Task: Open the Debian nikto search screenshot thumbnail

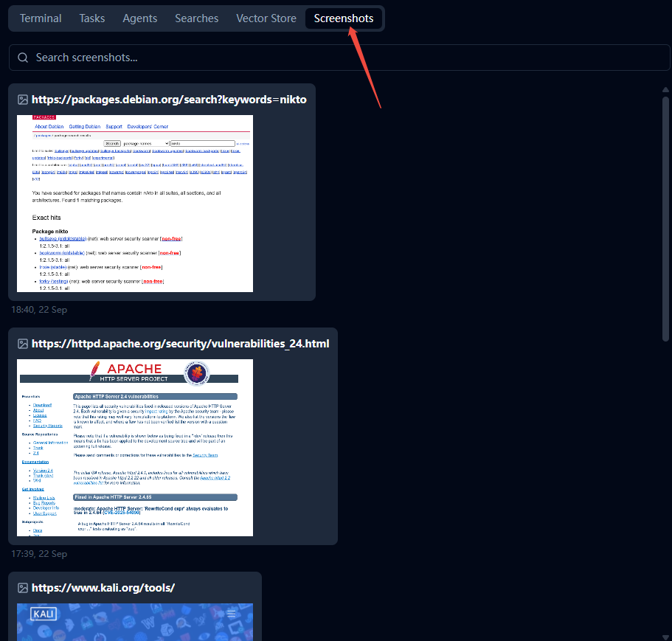Action: pos(135,203)
